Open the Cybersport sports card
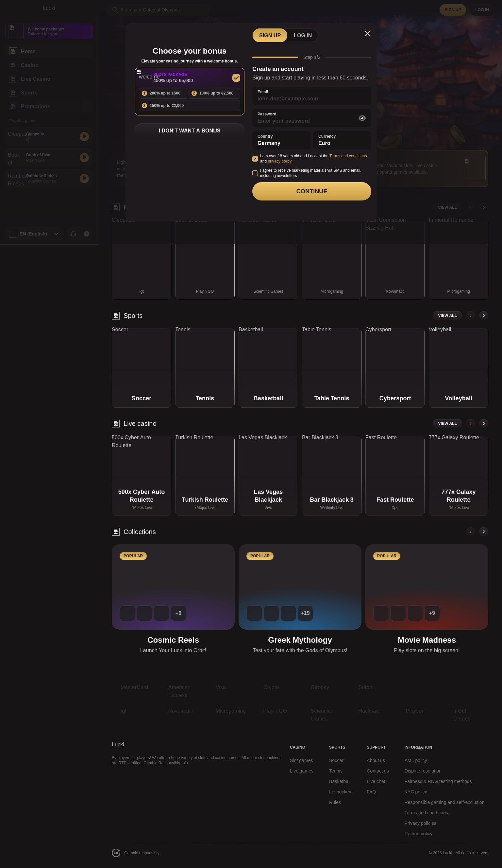 [395, 368]
